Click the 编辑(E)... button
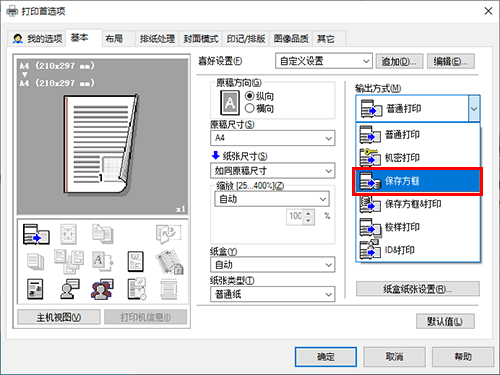The width and height of the screenshot is (500, 375). coord(451,61)
